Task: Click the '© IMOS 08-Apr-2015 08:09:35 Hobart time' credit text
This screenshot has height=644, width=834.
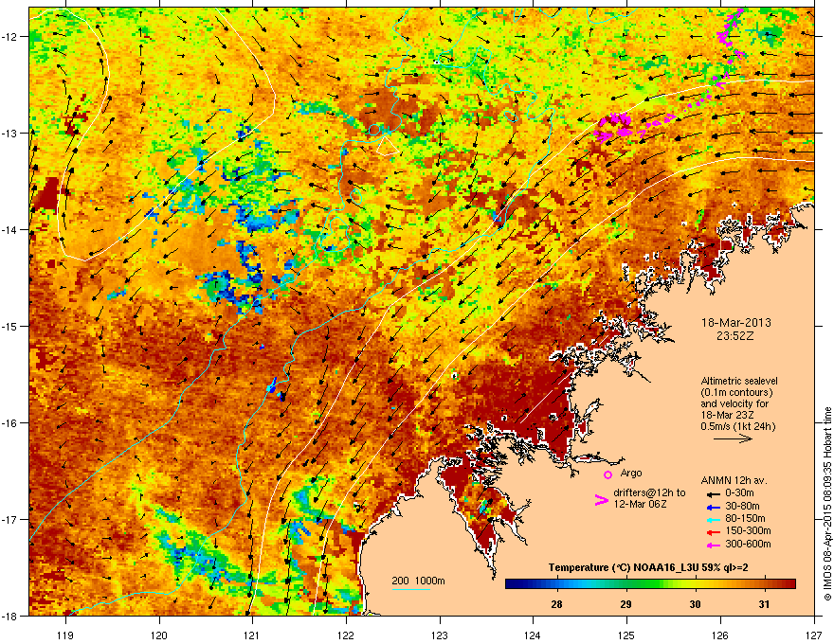Action: click(827, 504)
